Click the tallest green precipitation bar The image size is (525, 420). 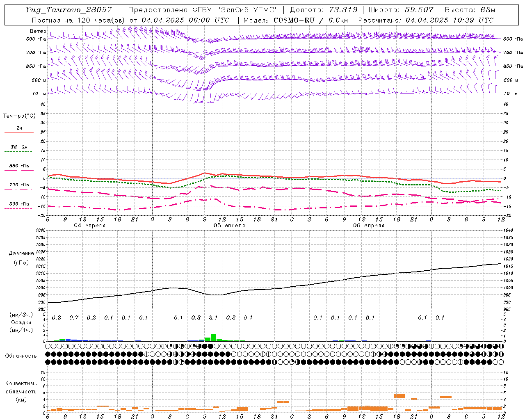(213, 338)
